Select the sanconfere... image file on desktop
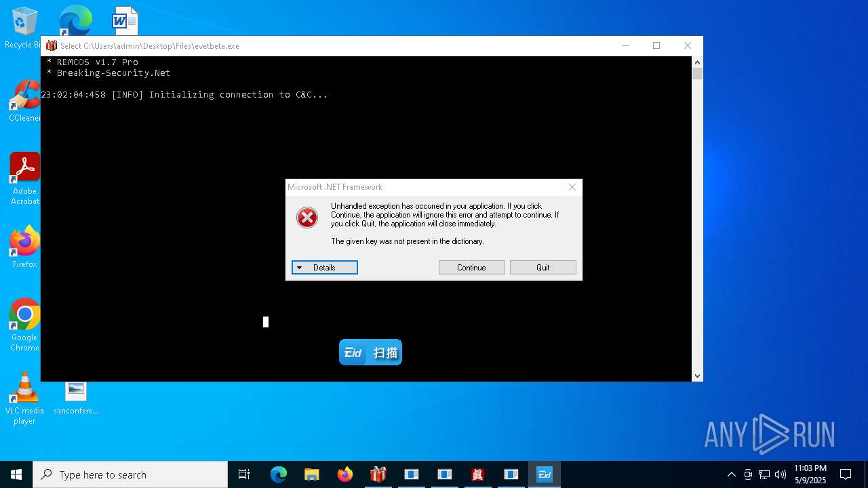Screen dimensions: 868x488 [76, 397]
